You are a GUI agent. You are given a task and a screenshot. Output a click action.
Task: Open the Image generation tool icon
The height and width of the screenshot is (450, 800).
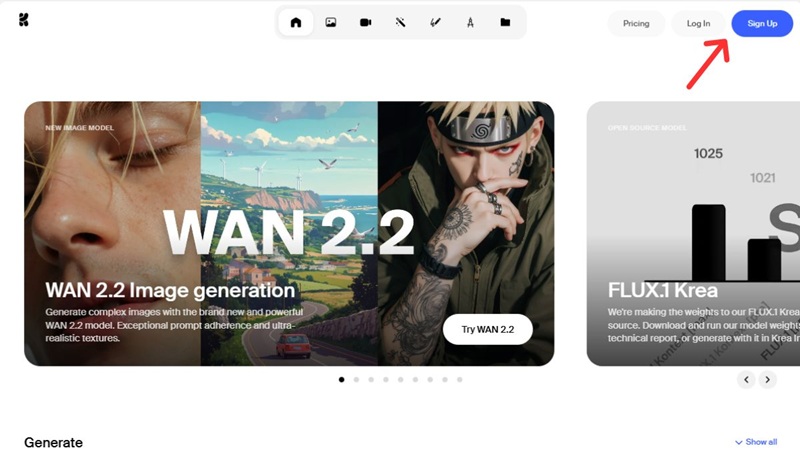(x=331, y=22)
